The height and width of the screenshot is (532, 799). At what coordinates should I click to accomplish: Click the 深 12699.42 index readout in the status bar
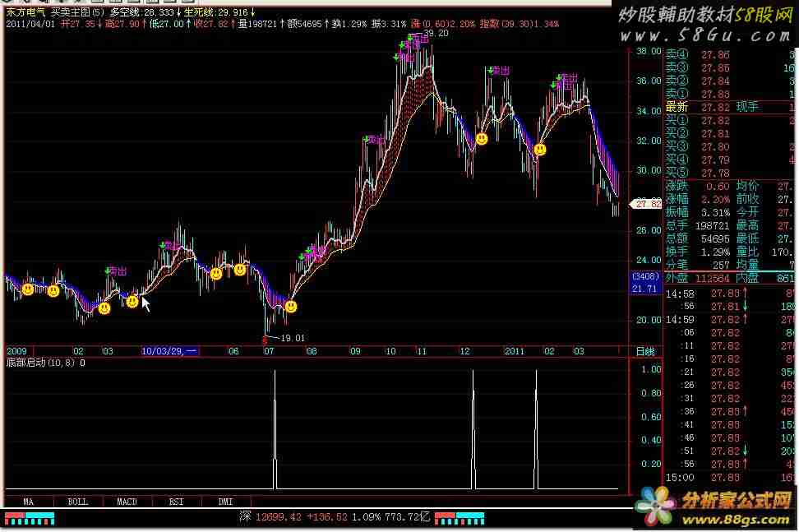click(x=269, y=516)
